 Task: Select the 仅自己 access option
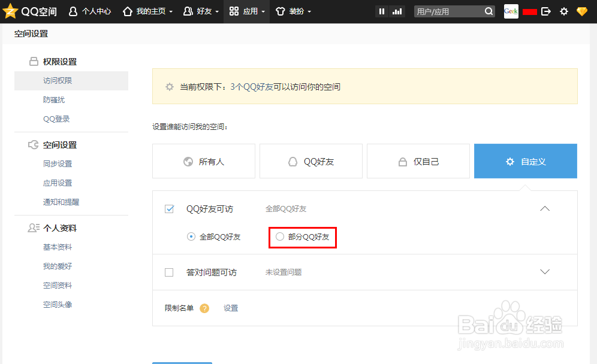pos(418,161)
